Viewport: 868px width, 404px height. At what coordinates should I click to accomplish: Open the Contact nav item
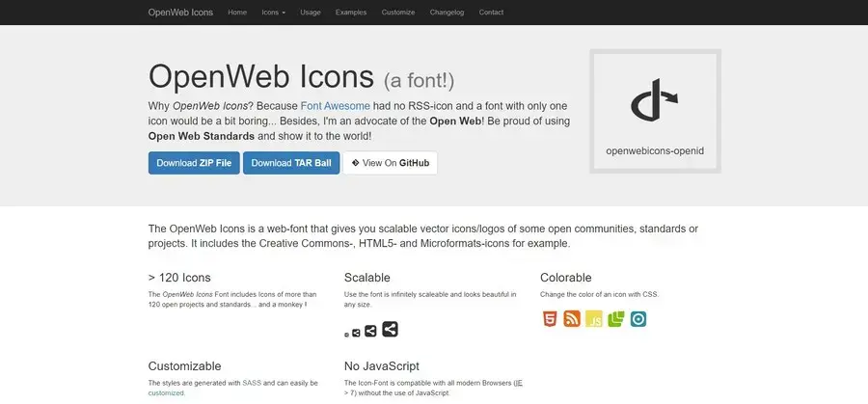[491, 13]
